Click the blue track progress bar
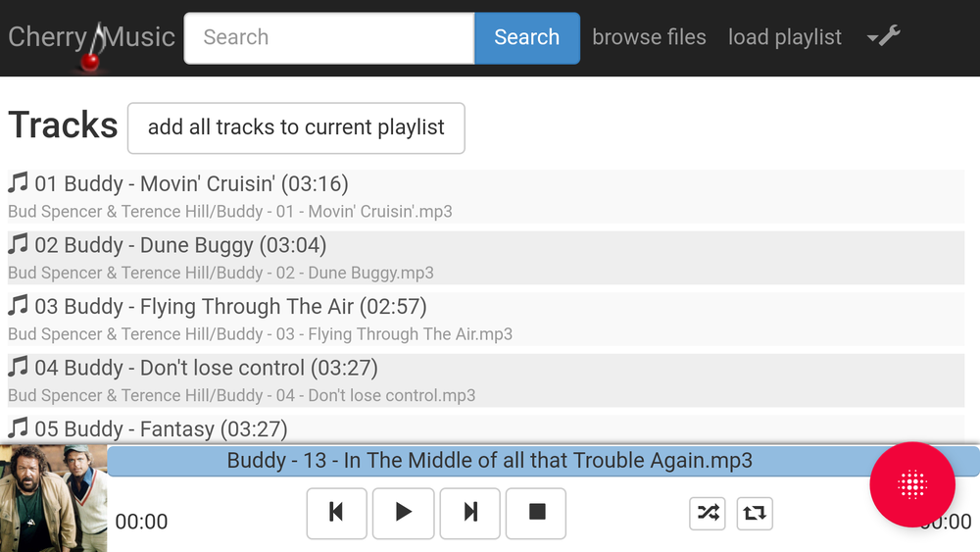The height and width of the screenshot is (552, 980). (x=490, y=461)
